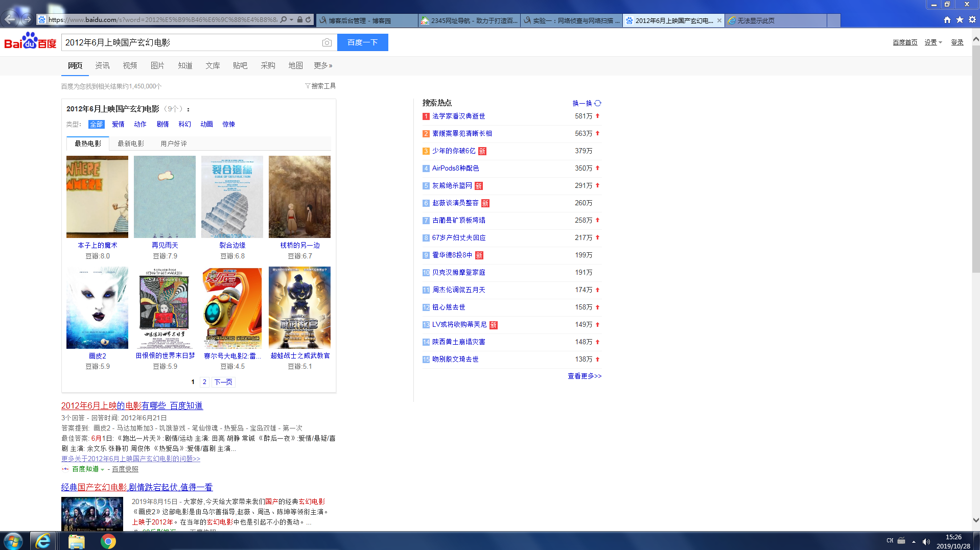Switch to 2345网址导航 browser tab
Screen dimensions: 980x550
pyautogui.click(x=469, y=20)
